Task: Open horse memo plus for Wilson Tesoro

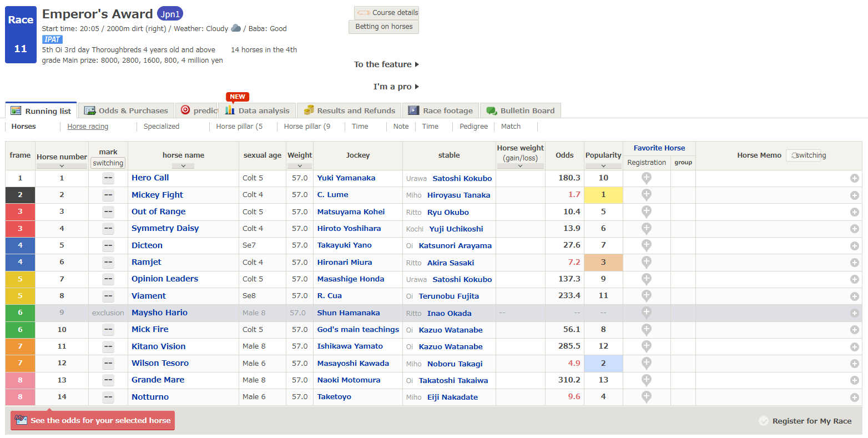Action: coord(855,364)
